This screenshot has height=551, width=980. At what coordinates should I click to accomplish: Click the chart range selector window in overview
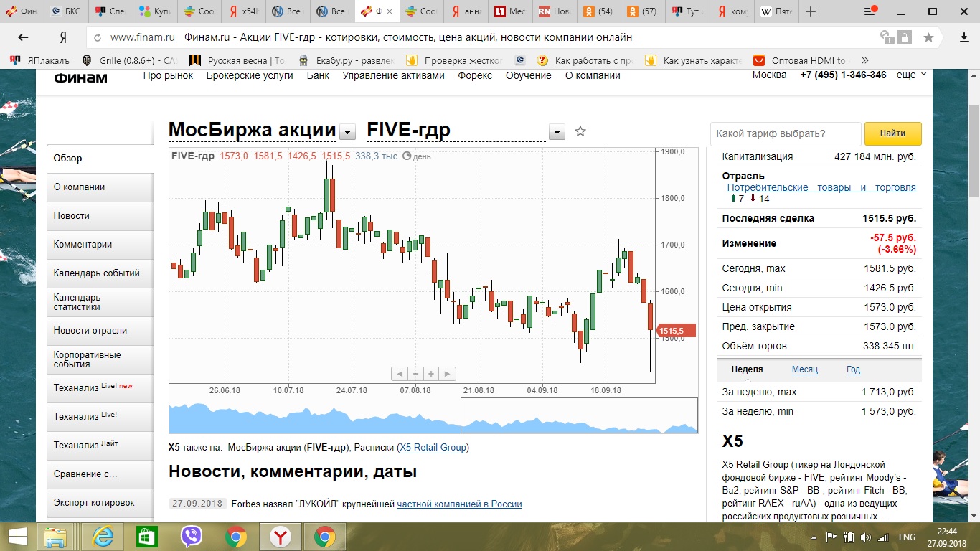tap(579, 415)
